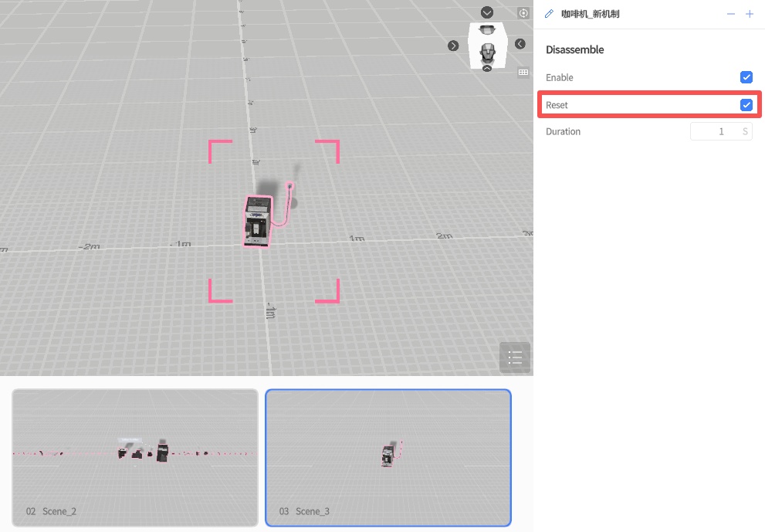Click the down chevron above view cube
Screen dimensions: 765x532
pos(487,12)
